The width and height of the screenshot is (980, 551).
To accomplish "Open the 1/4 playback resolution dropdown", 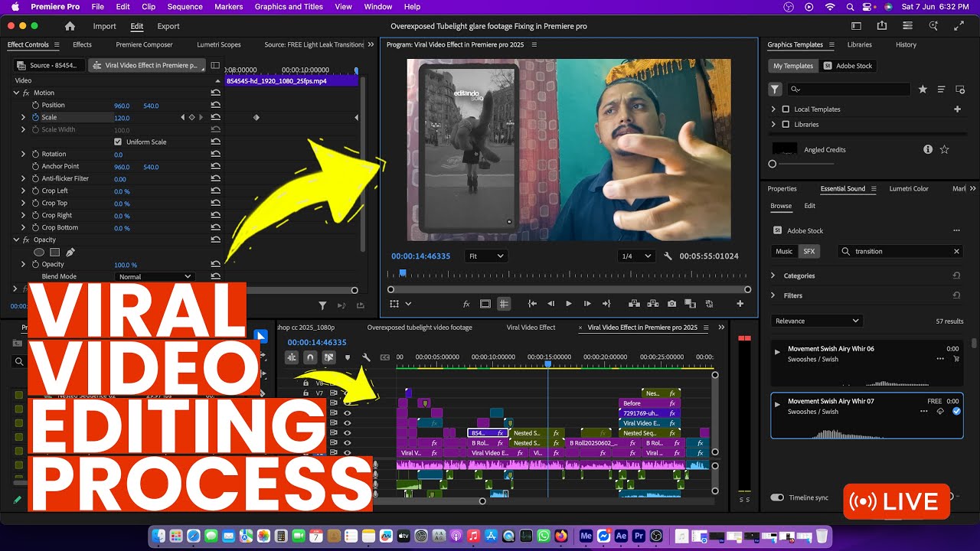I will click(x=636, y=256).
